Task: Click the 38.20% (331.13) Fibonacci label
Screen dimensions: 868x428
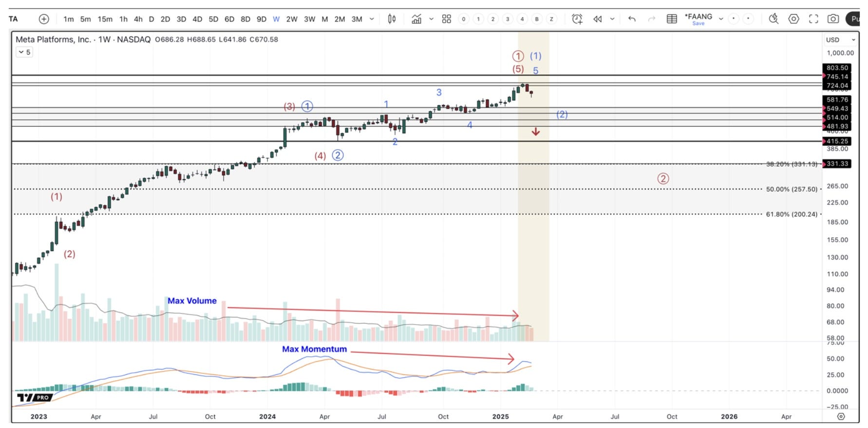Action: [x=792, y=164]
